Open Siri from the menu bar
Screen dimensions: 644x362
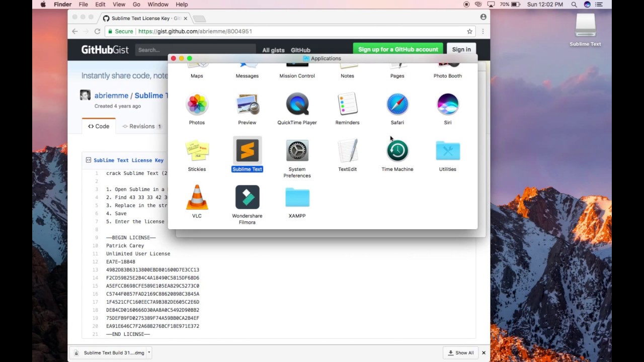587,5
